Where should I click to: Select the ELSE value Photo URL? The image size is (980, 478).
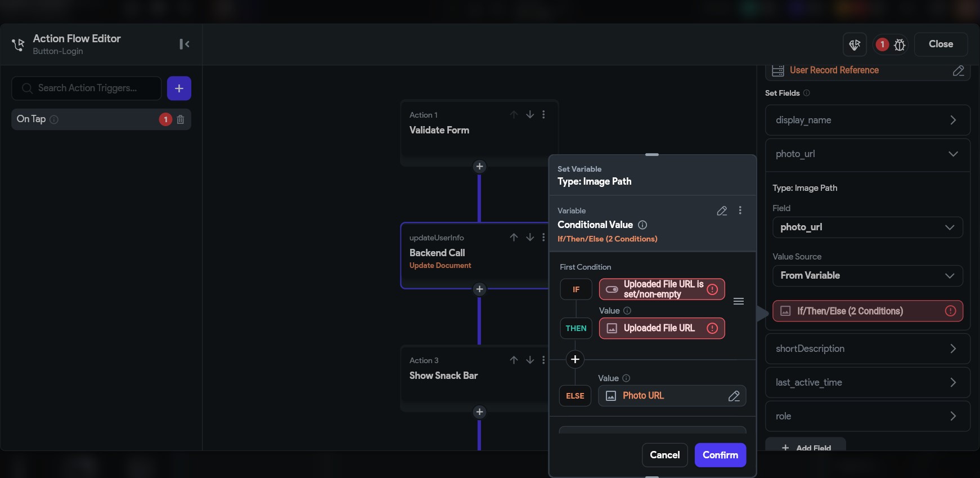[672, 396]
